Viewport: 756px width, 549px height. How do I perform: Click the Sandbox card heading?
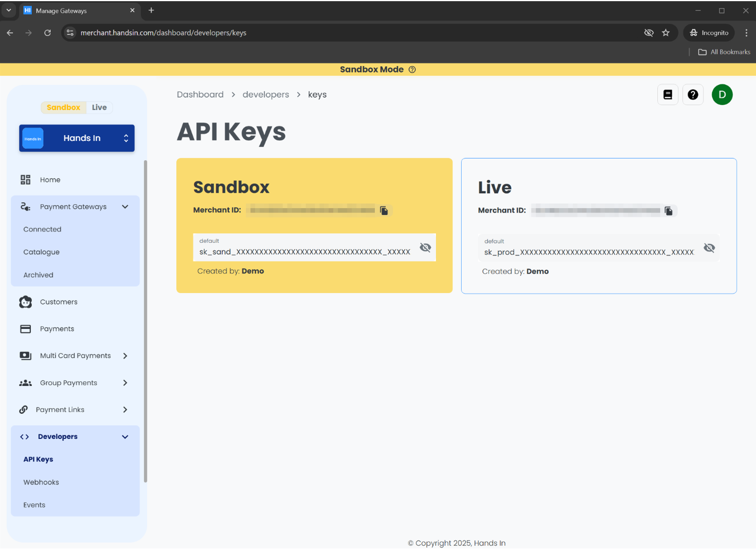tap(231, 187)
